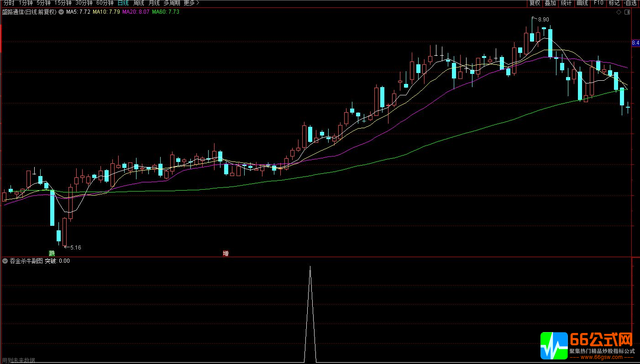Click the MA10: 7.79 indicator label
The image size is (640, 364).
106,12
